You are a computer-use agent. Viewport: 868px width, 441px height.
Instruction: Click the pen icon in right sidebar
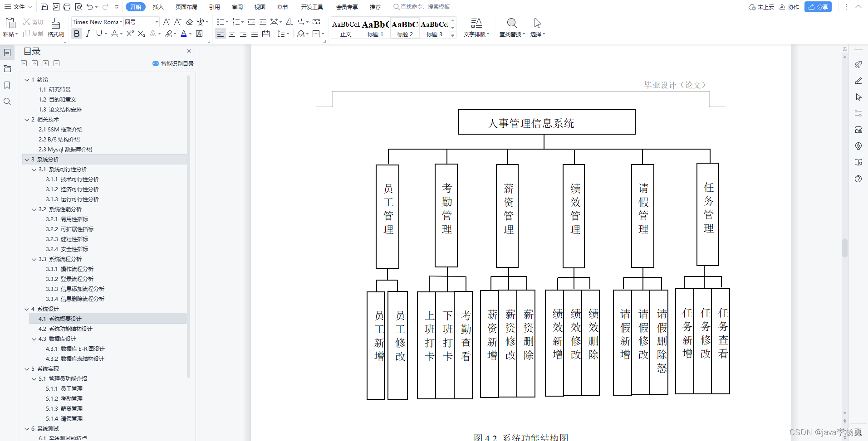click(x=858, y=81)
